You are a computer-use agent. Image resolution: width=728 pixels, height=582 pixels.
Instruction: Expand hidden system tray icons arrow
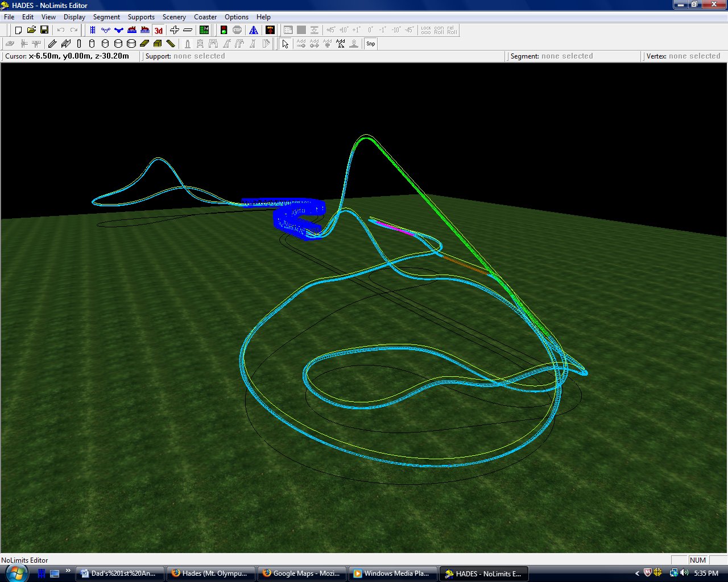[637, 573]
